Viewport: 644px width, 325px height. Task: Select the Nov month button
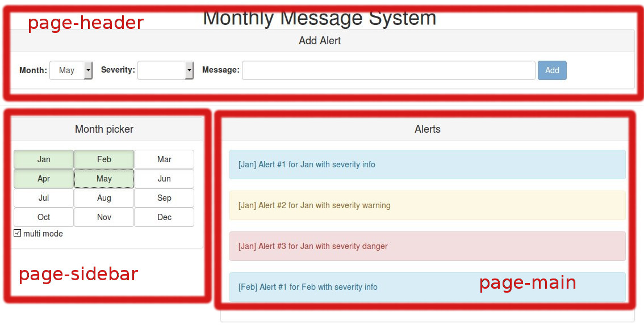(104, 217)
